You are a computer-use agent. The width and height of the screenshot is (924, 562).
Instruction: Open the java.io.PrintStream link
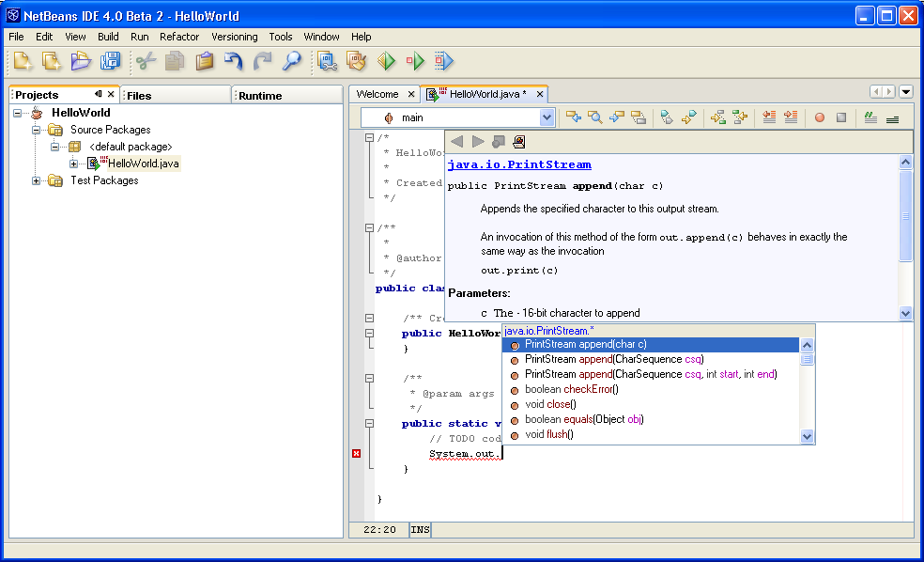519,164
